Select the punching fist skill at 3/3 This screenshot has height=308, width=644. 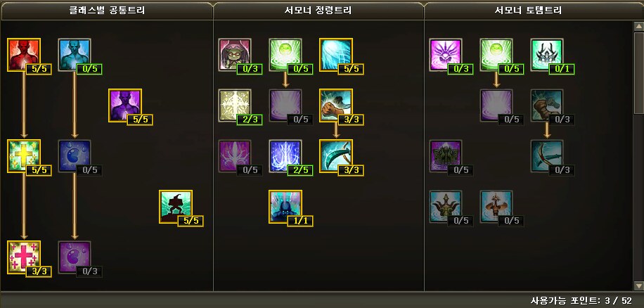335,105
